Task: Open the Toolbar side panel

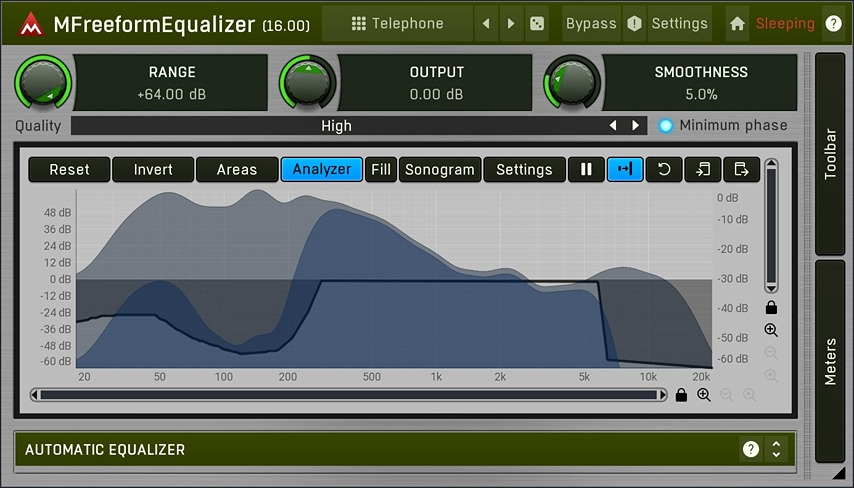Action: 830,154
